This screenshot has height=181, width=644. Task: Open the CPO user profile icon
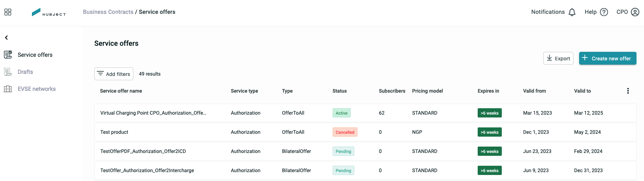[x=635, y=12]
